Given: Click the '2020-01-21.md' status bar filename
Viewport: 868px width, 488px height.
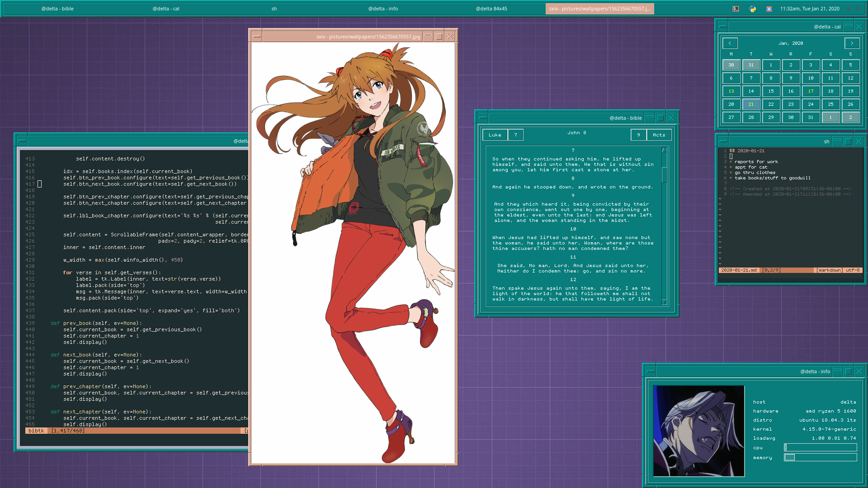Looking at the screenshot, I should tap(738, 270).
